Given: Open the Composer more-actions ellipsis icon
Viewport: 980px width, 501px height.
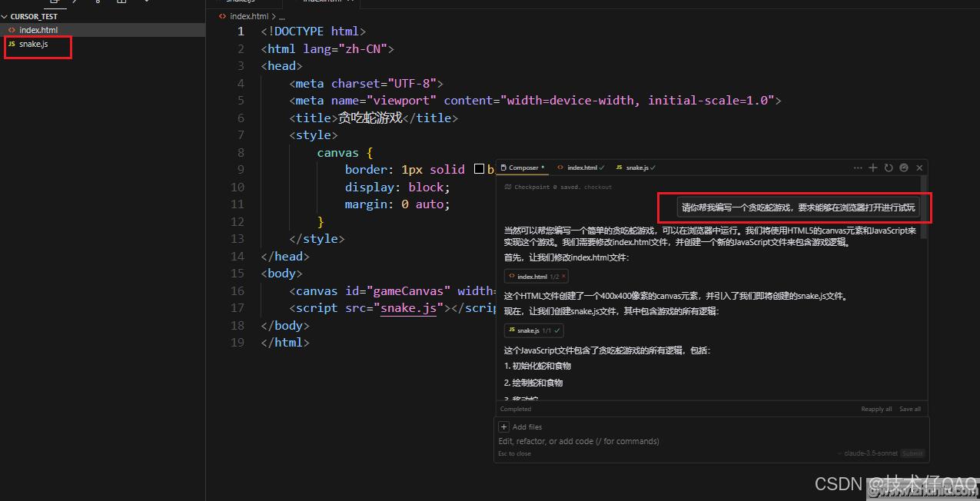Looking at the screenshot, I should pos(859,168).
